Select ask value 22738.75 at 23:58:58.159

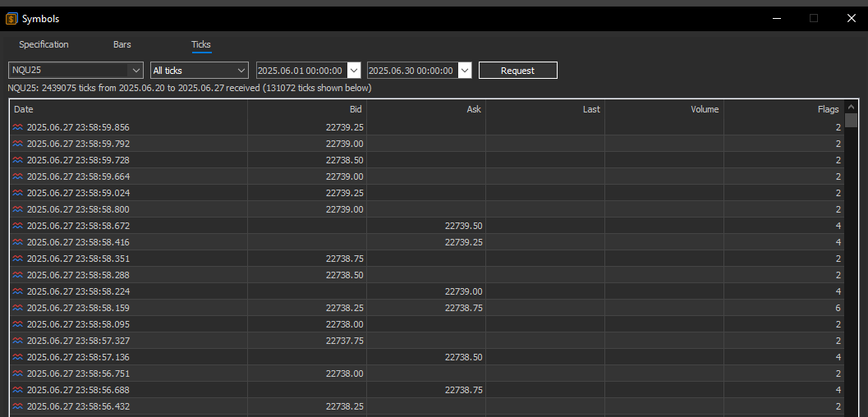[x=463, y=308]
